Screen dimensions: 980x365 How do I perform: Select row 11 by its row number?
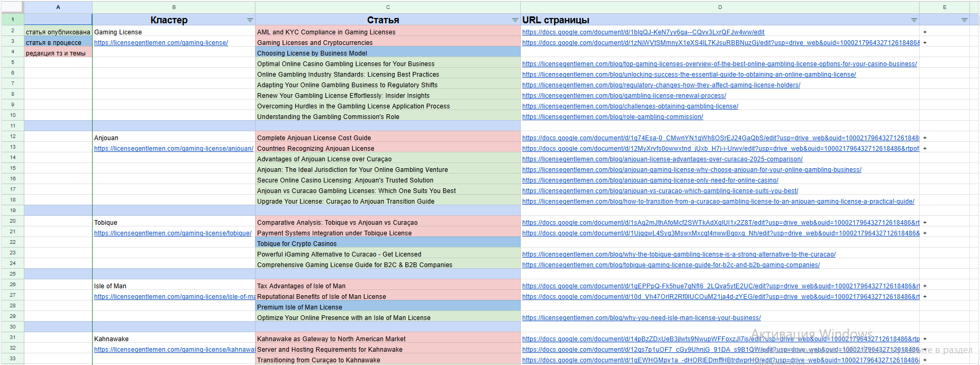pos(13,126)
